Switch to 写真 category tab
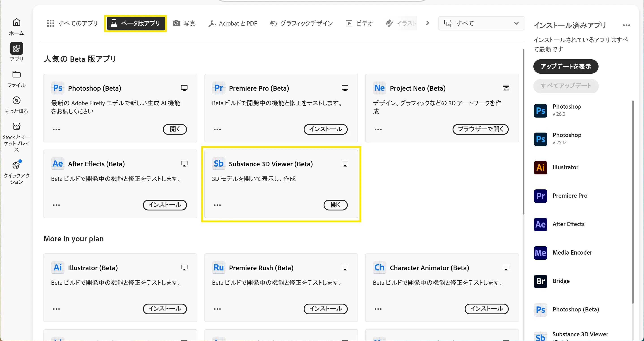 (x=184, y=23)
